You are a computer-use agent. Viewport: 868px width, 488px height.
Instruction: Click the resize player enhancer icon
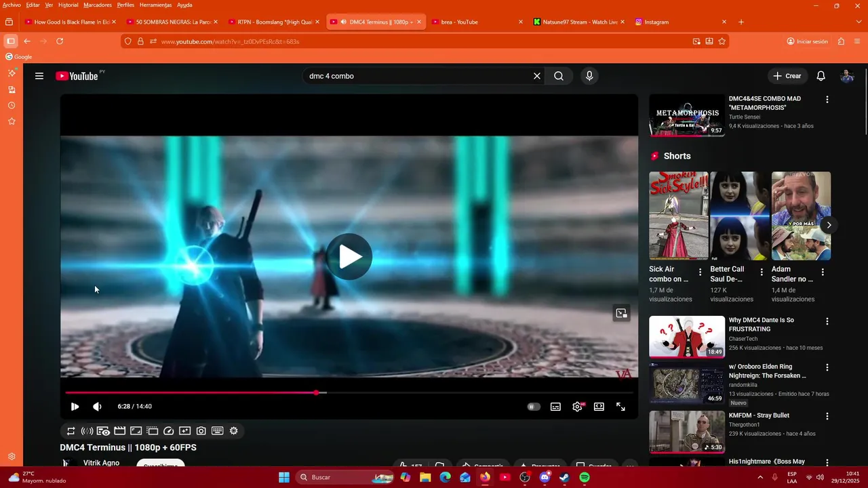(x=136, y=431)
